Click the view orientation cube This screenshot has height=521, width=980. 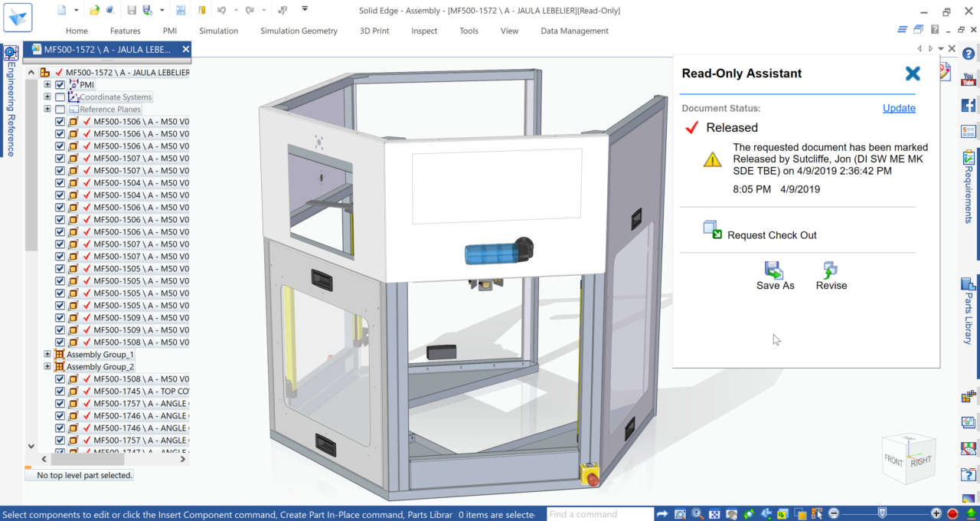pos(909,460)
